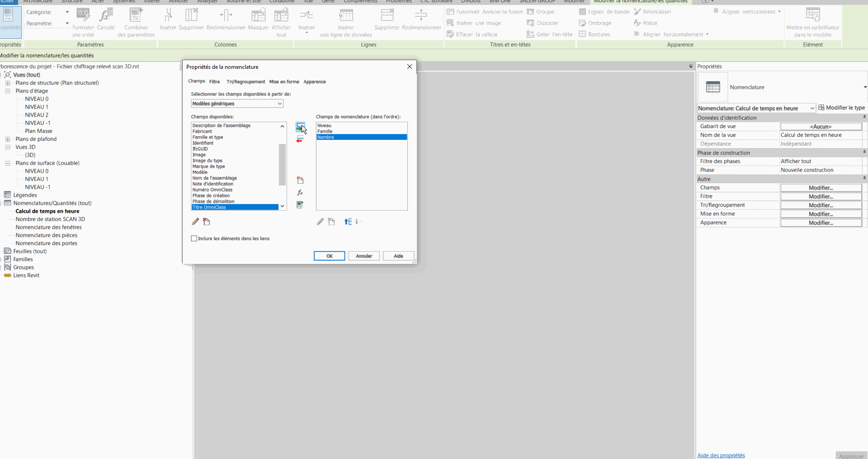
Task: Click the combine parameters icon below fx
Action: click(x=300, y=205)
